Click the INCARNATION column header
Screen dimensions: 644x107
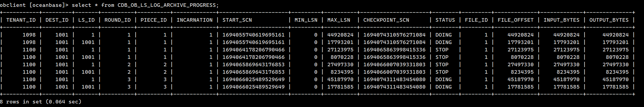coord(195,20)
